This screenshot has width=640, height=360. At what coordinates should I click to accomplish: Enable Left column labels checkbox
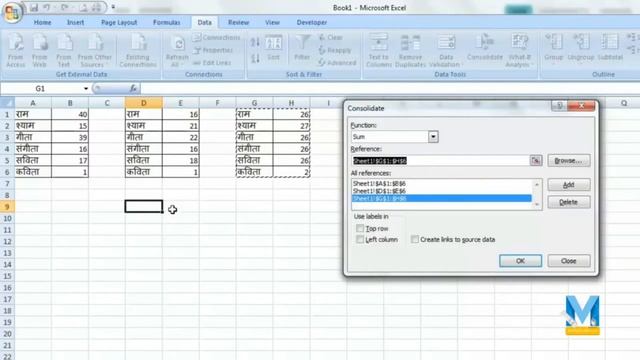tap(360, 239)
